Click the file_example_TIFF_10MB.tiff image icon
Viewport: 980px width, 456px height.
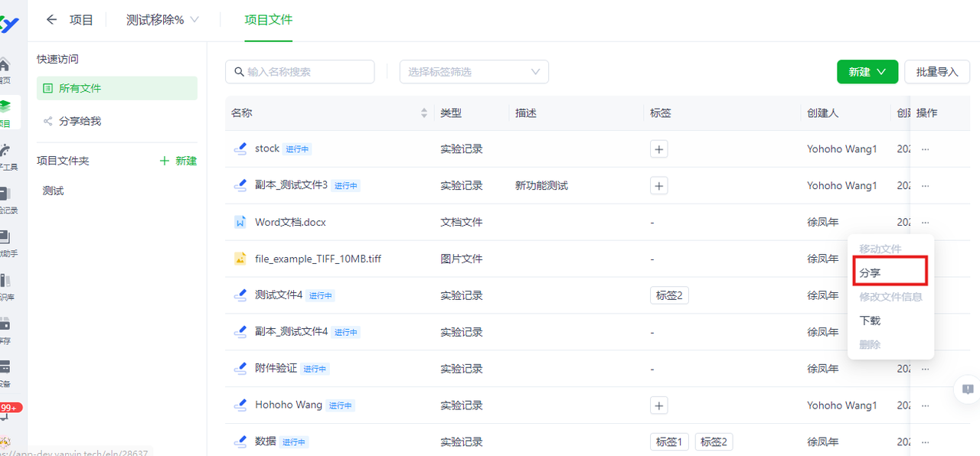[240, 259]
